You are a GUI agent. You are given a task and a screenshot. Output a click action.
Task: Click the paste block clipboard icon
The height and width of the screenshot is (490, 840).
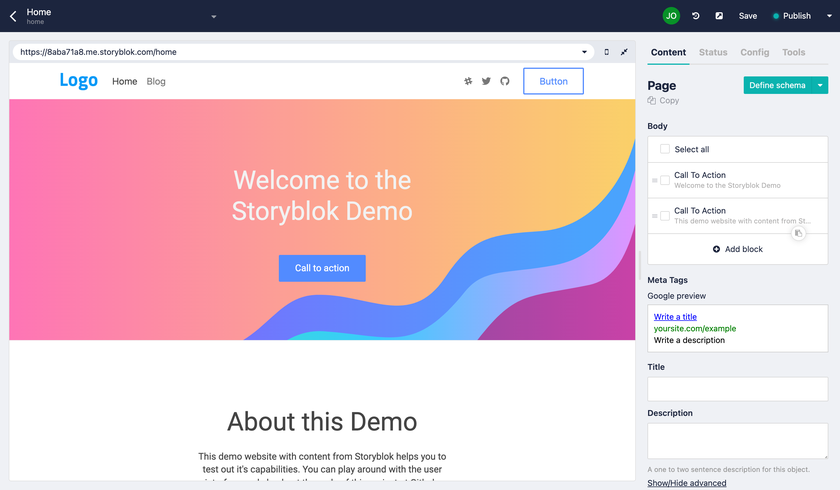click(798, 233)
